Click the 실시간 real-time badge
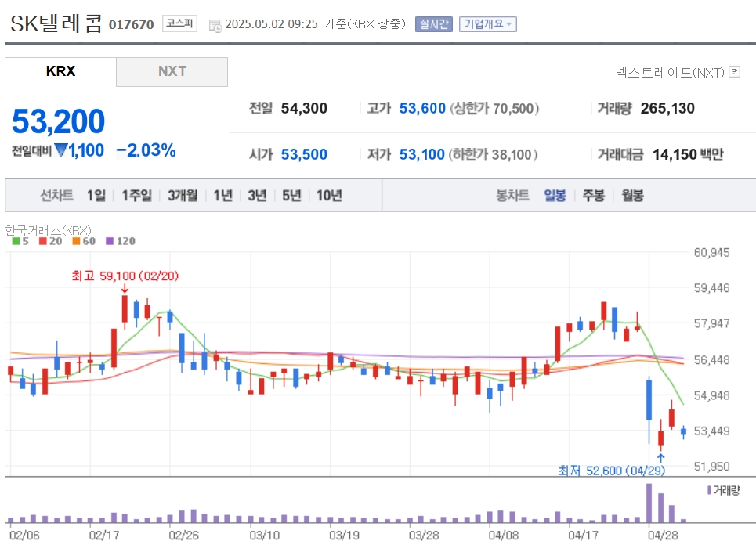756x559 pixels. click(x=433, y=23)
